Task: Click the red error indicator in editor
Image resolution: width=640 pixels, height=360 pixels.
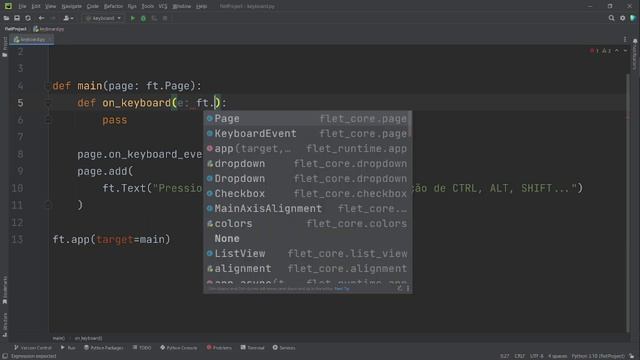Action: 594,51
